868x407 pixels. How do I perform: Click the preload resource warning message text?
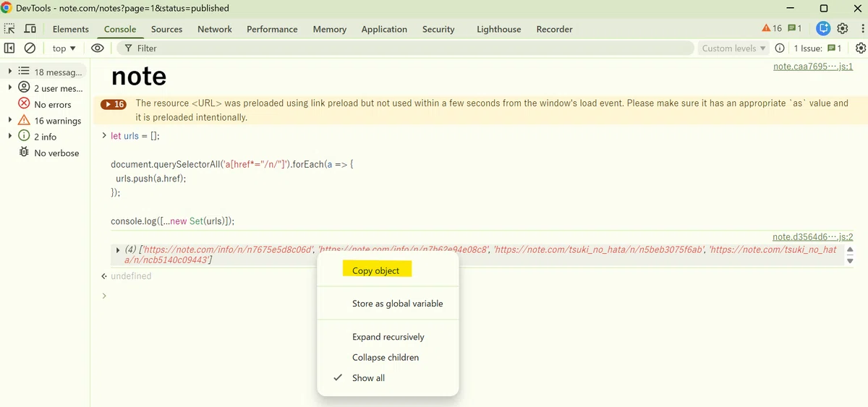492,110
